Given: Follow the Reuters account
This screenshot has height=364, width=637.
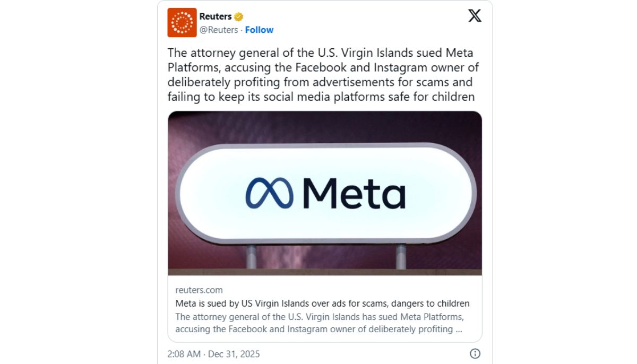Looking at the screenshot, I should (x=259, y=30).
